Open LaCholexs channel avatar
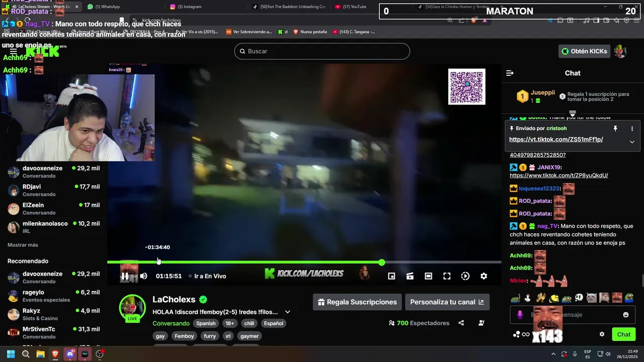This screenshot has width=644, height=362. (x=132, y=307)
